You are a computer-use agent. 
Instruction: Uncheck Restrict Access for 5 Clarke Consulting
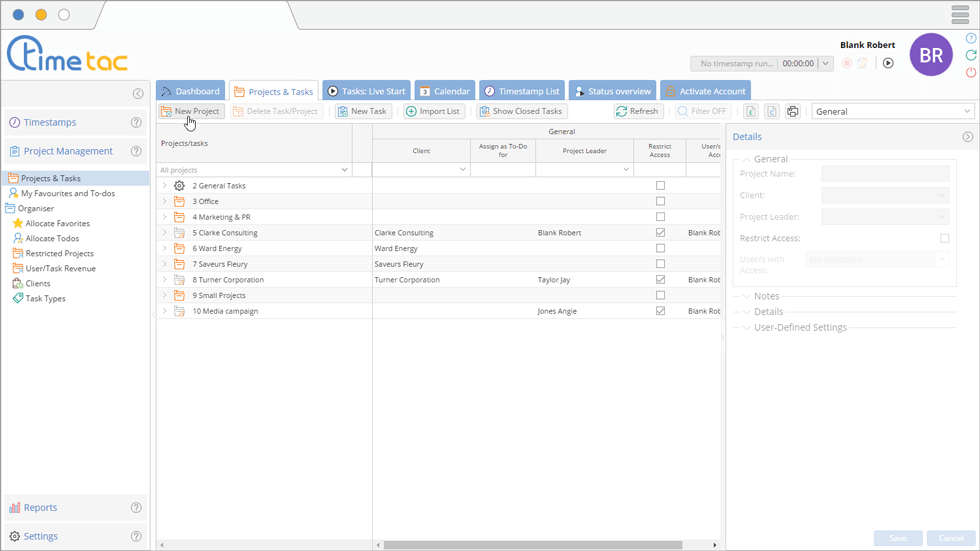pos(660,232)
